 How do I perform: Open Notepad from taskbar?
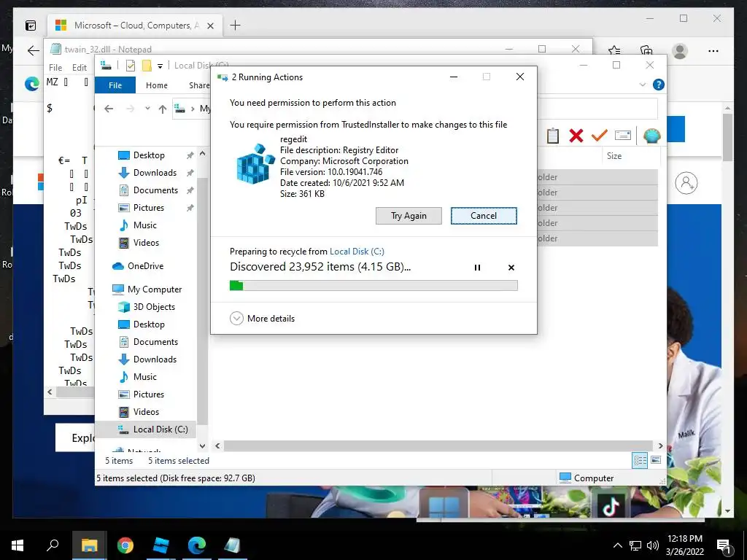pyautogui.click(x=232, y=545)
